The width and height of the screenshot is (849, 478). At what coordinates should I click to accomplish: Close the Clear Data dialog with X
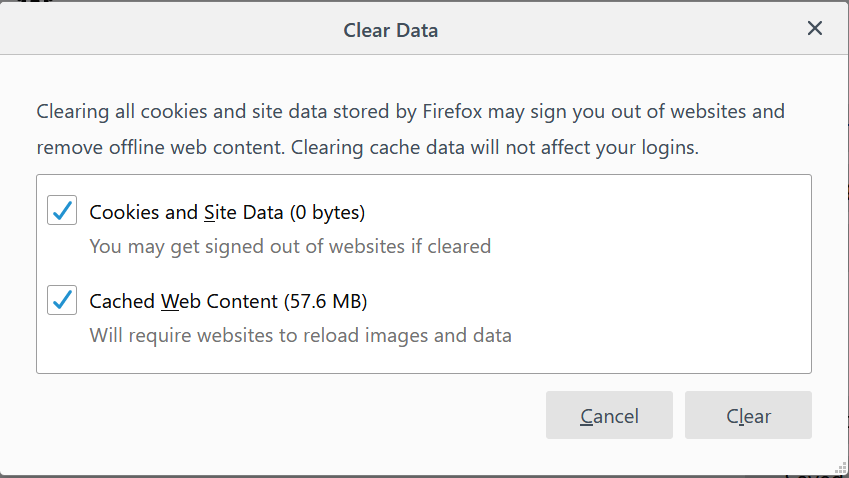(x=814, y=28)
